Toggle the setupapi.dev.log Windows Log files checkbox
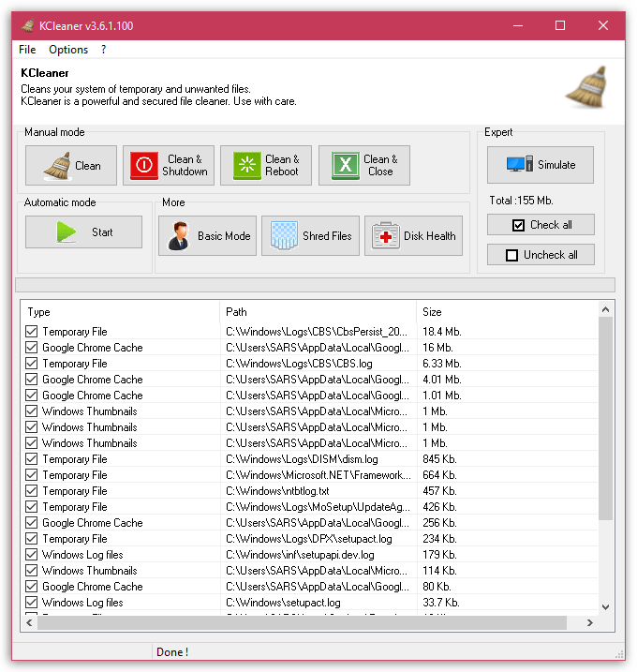This screenshot has width=637, height=672. coord(31,555)
